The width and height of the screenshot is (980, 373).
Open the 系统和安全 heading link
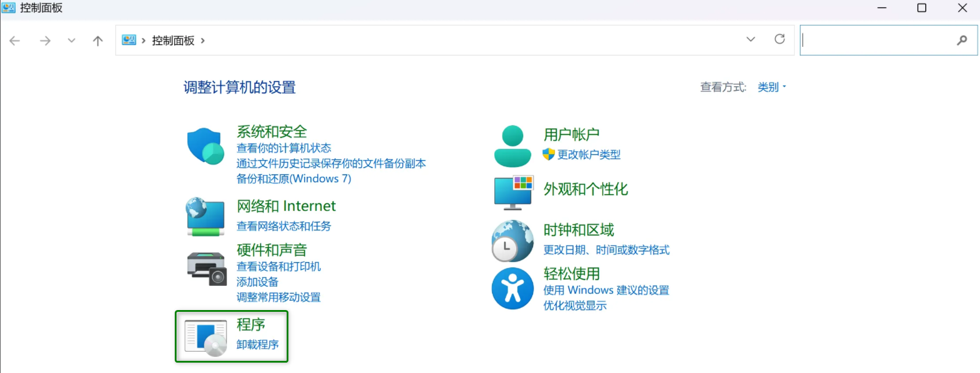272,132
